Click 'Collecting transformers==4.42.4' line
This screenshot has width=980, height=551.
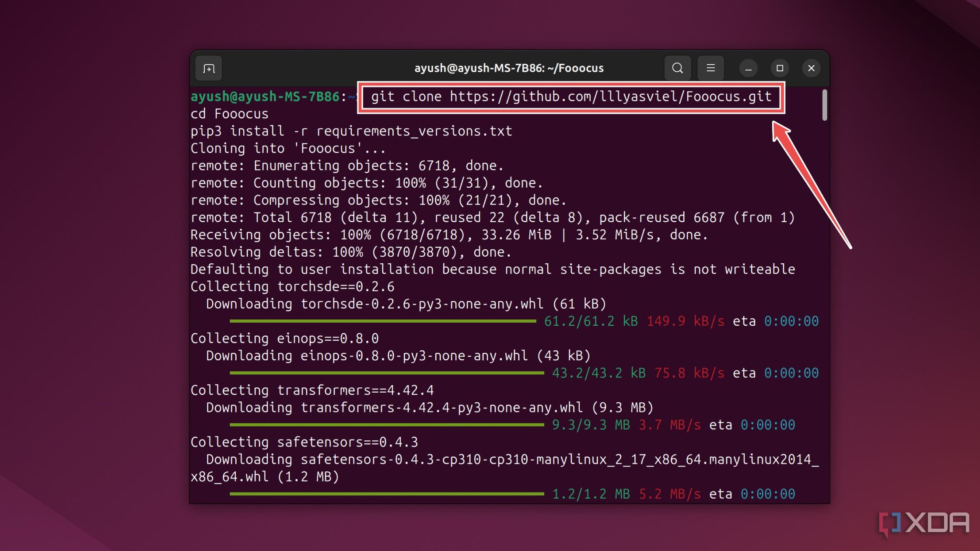312,390
